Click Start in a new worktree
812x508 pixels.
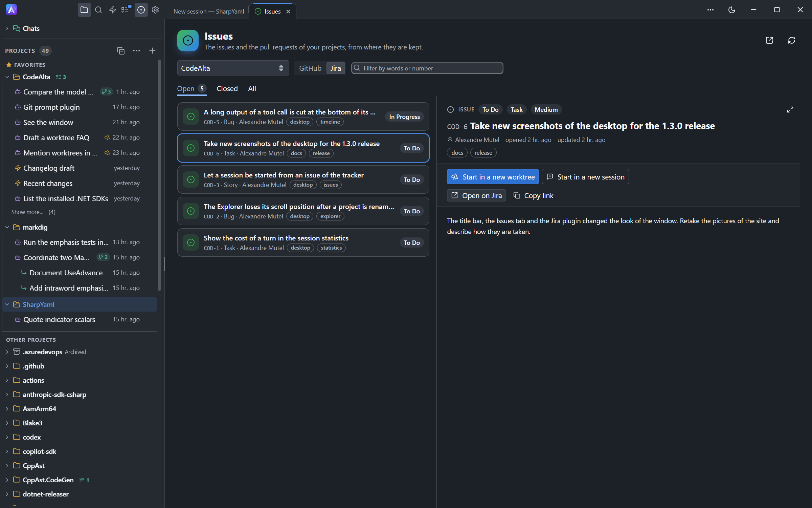pyautogui.click(x=493, y=177)
